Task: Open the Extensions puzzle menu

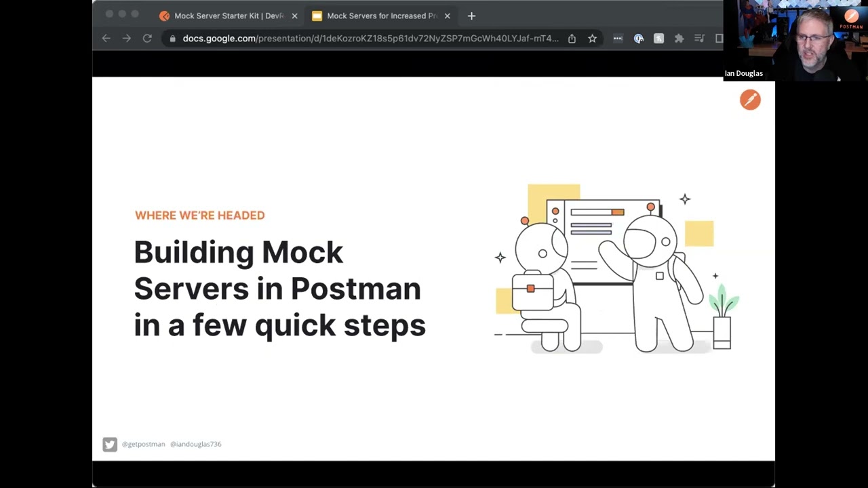Action: point(679,39)
